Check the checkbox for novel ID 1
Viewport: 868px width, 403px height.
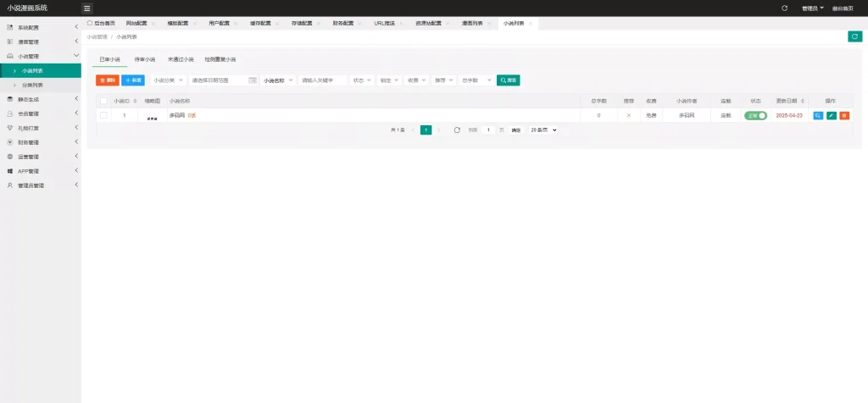[x=103, y=115]
